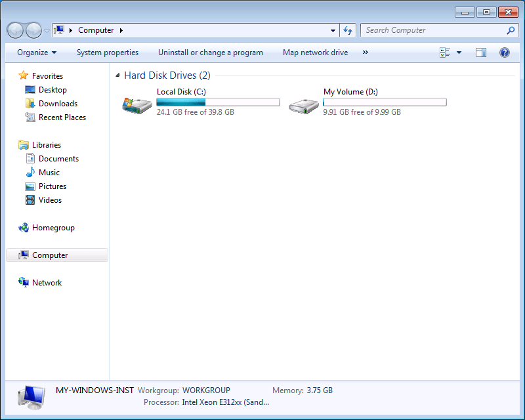This screenshot has height=420, width=525.
Task: Click Uninstall or change a program
Action: [211, 52]
